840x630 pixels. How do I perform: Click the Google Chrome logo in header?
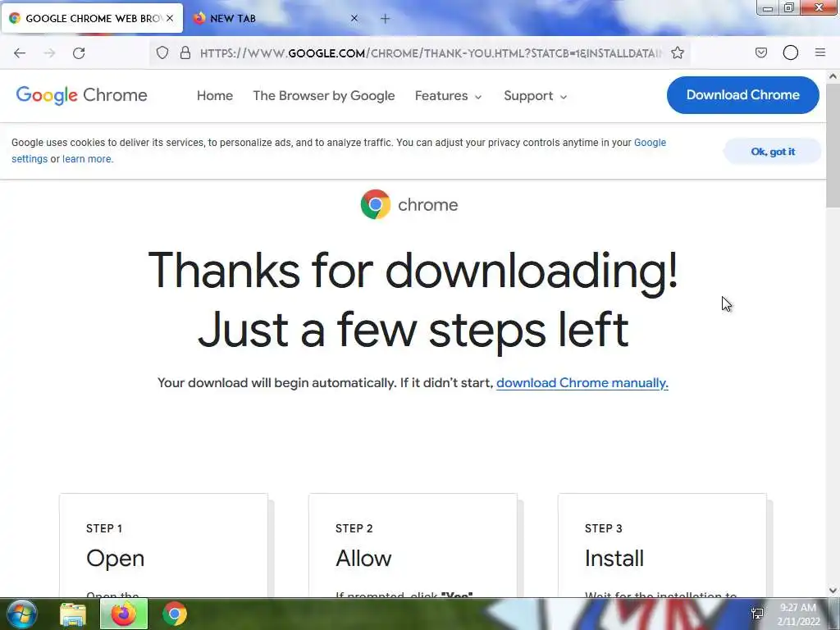pos(81,95)
